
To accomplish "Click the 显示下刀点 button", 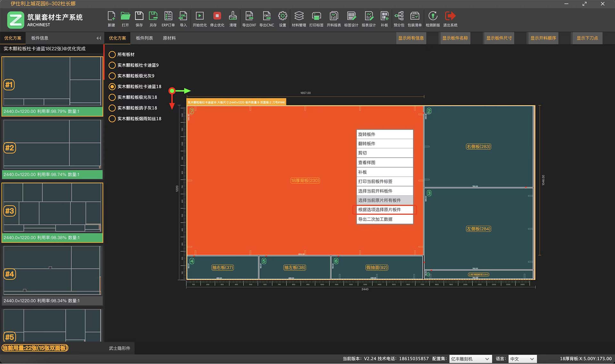I will (x=587, y=38).
